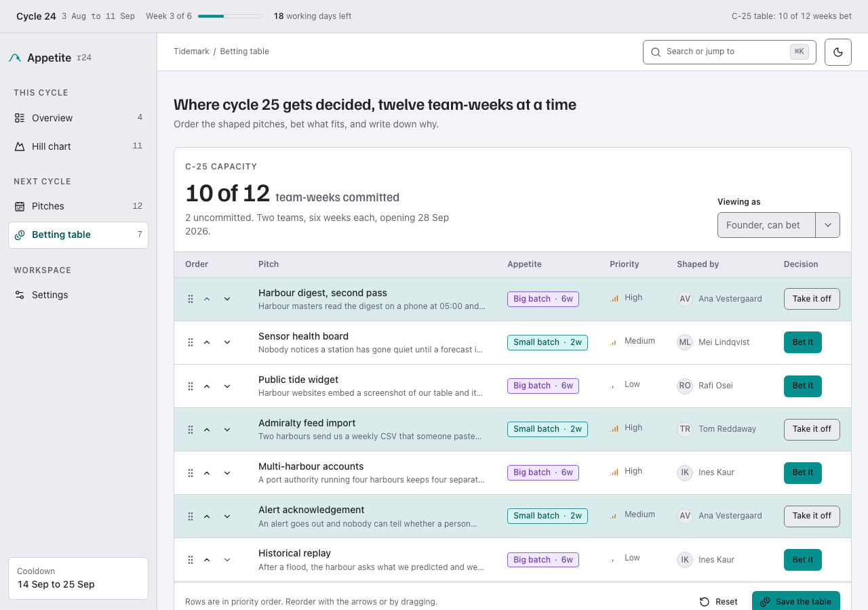Viewport: 868px width, 610px height.
Task: Reset the betting table order
Action: click(x=718, y=602)
